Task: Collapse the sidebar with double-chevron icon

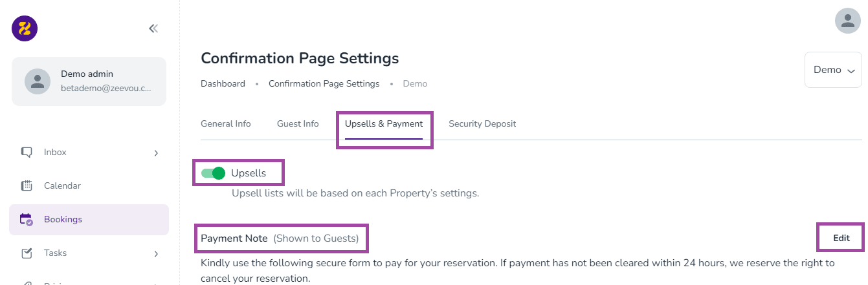Action: (153, 28)
